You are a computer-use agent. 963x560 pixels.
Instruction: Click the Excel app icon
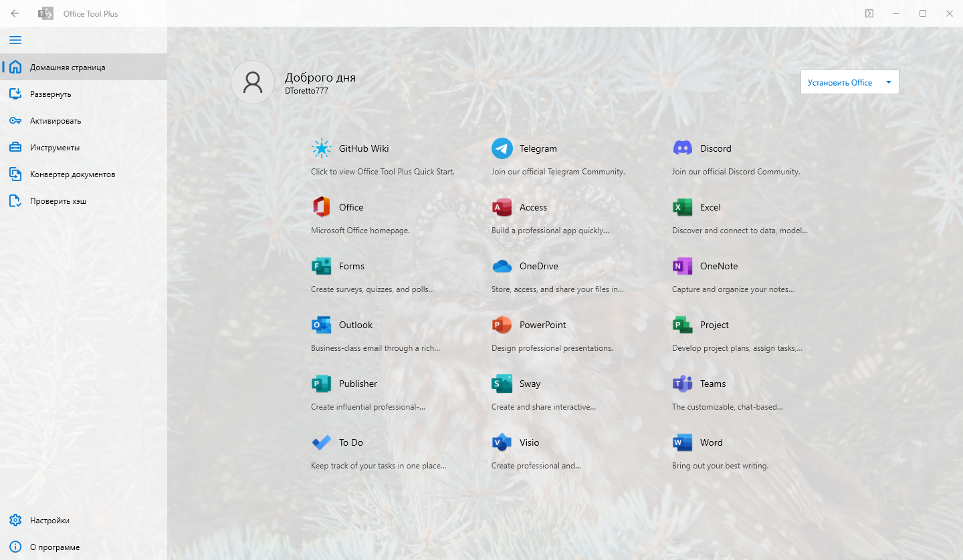(x=683, y=207)
